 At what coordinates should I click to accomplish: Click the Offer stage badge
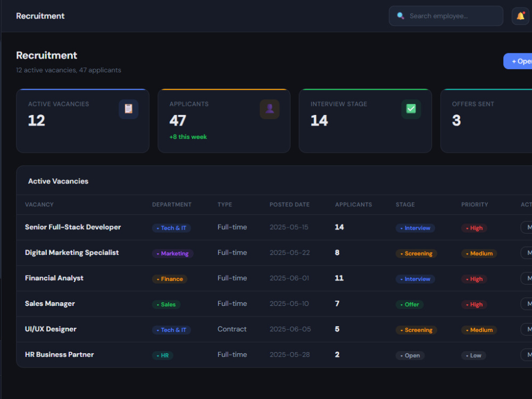click(x=410, y=304)
